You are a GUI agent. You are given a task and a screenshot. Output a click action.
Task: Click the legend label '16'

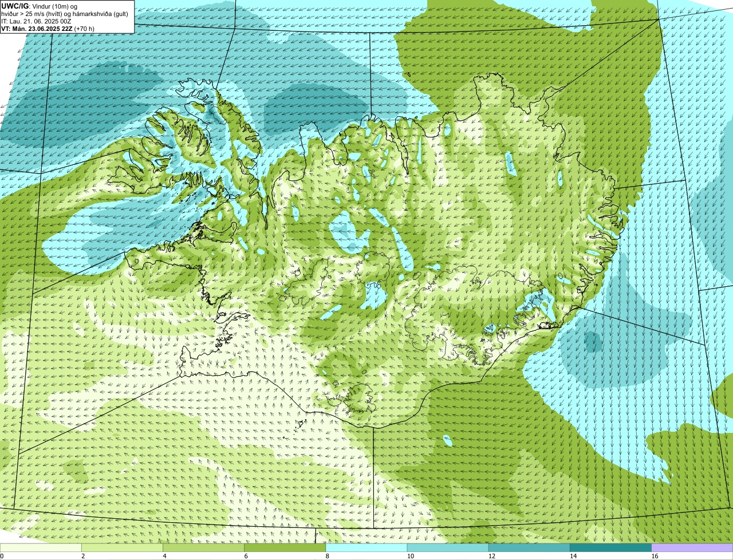(x=655, y=556)
